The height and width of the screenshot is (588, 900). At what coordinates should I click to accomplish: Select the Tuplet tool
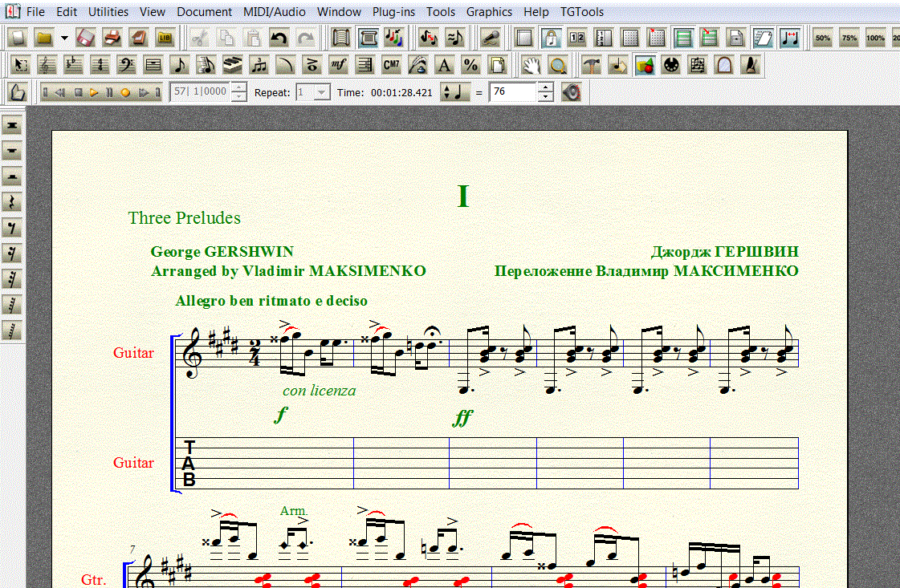coord(259,65)
